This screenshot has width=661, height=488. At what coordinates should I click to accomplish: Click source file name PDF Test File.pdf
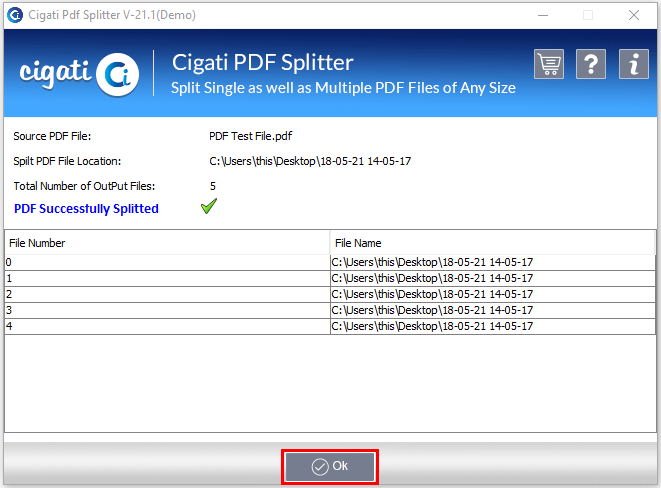pos(250,136)
